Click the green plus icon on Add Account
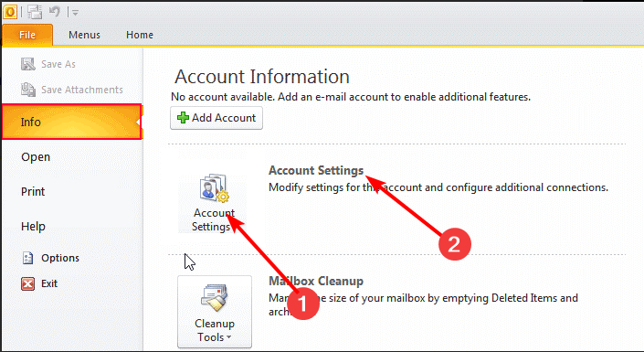The height and width of the screenshot is (352, 644). click(x=183, y=118)
